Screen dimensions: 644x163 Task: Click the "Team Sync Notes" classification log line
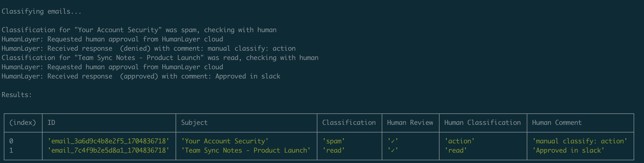click(160, 58)
